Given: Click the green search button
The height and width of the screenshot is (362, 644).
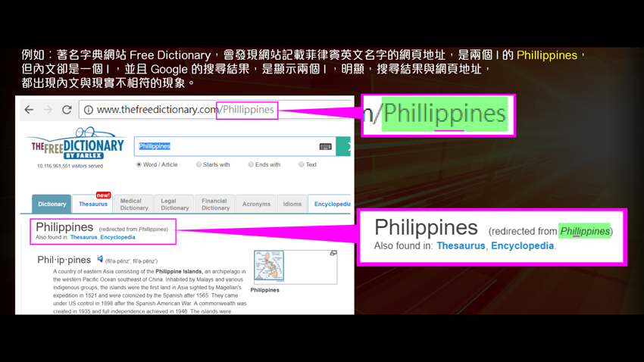Looking at the screenshot, I should click(343, 146).
